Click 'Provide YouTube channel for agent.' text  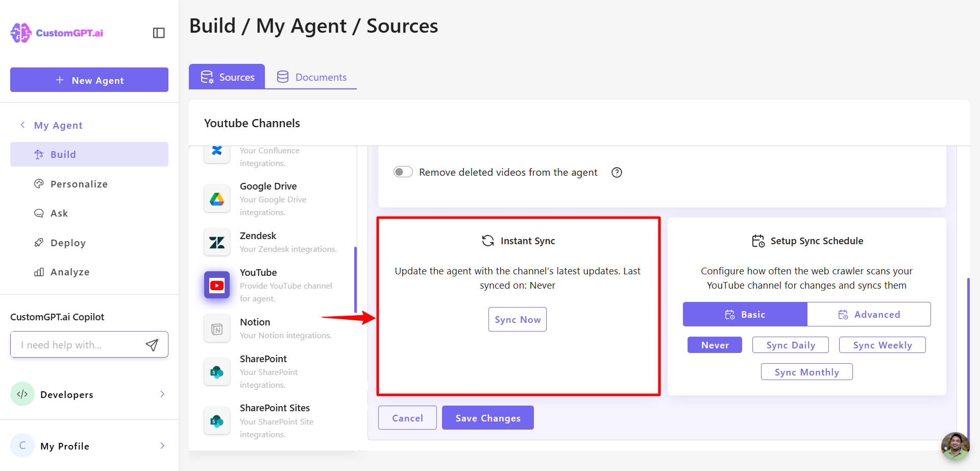[286, 292]
